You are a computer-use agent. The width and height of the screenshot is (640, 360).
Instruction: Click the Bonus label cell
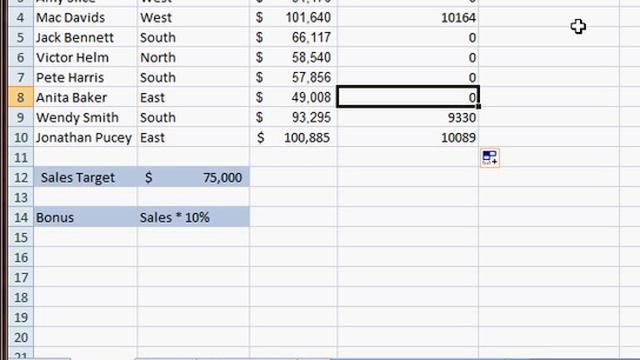point(85,218)
